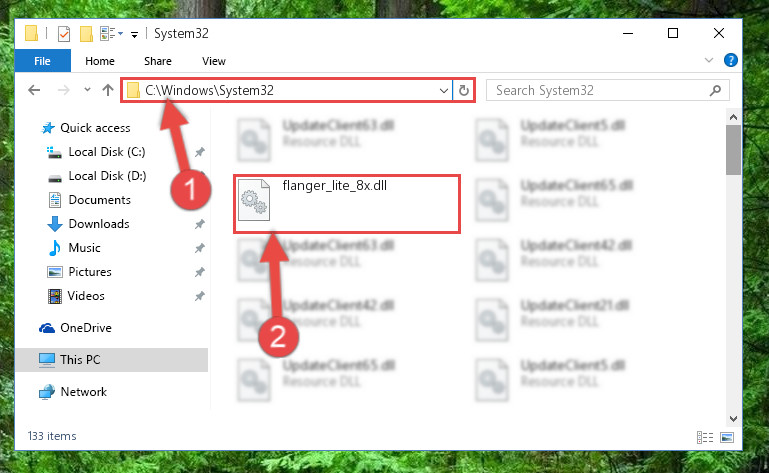The width and height of the screenshot is (769, 473).
Task: Click the vertical scrollbar down arrow
Action: point(733,419)
